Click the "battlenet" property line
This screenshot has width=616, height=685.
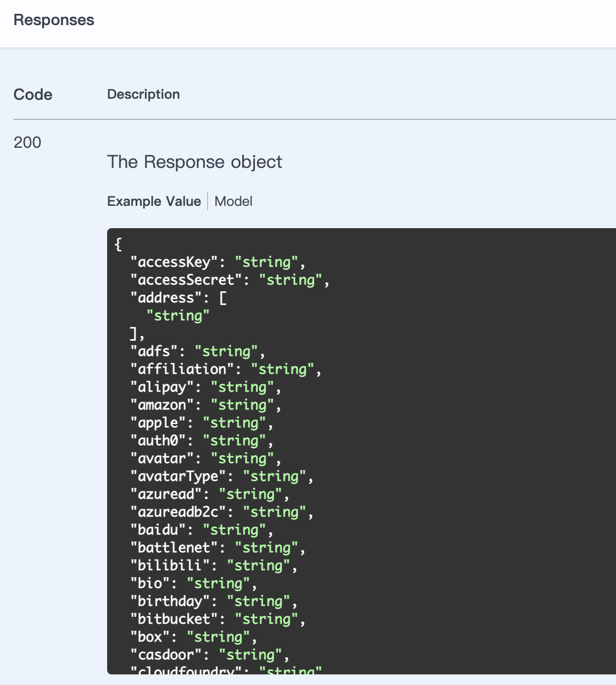pyautogui.click(x=218, y=548)
